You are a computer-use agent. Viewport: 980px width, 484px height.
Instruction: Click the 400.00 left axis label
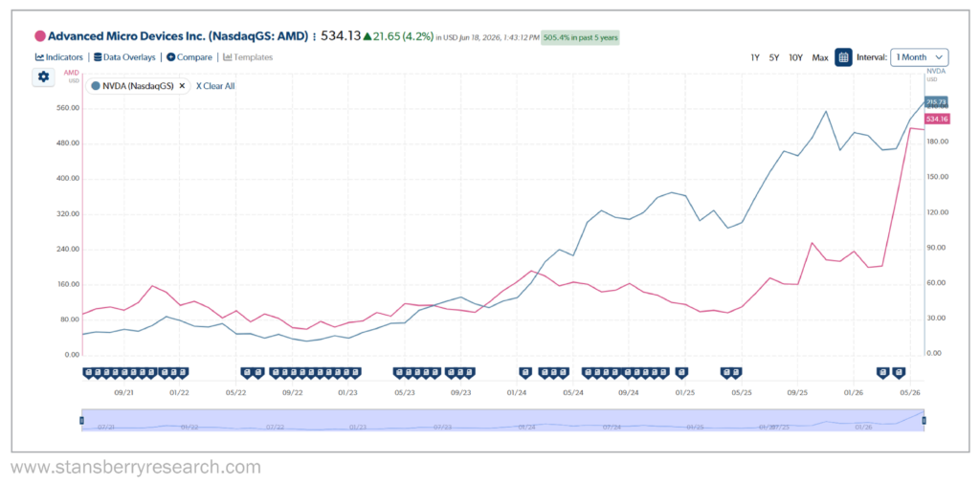click(68, 179)
